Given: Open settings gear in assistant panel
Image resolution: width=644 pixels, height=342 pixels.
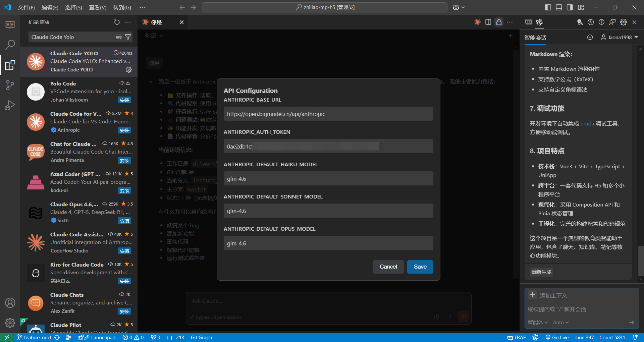Looking at the screenshot, I should pos(624,22).
